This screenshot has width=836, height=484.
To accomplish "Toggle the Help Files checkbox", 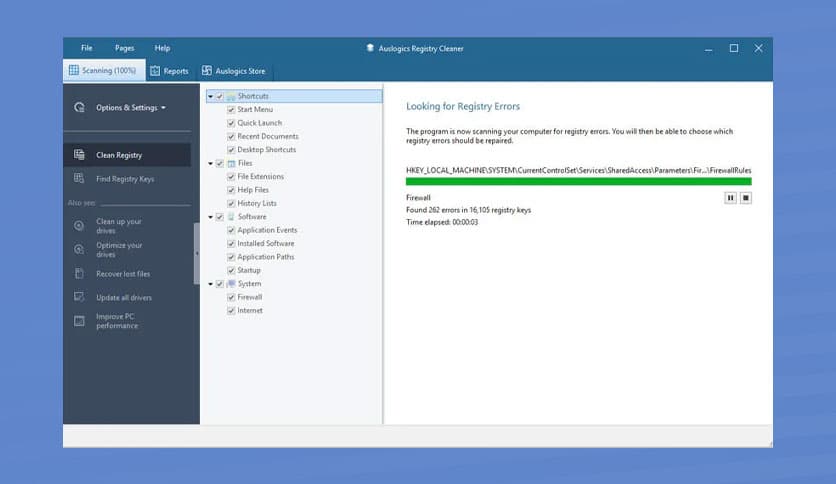I will 231,190.
